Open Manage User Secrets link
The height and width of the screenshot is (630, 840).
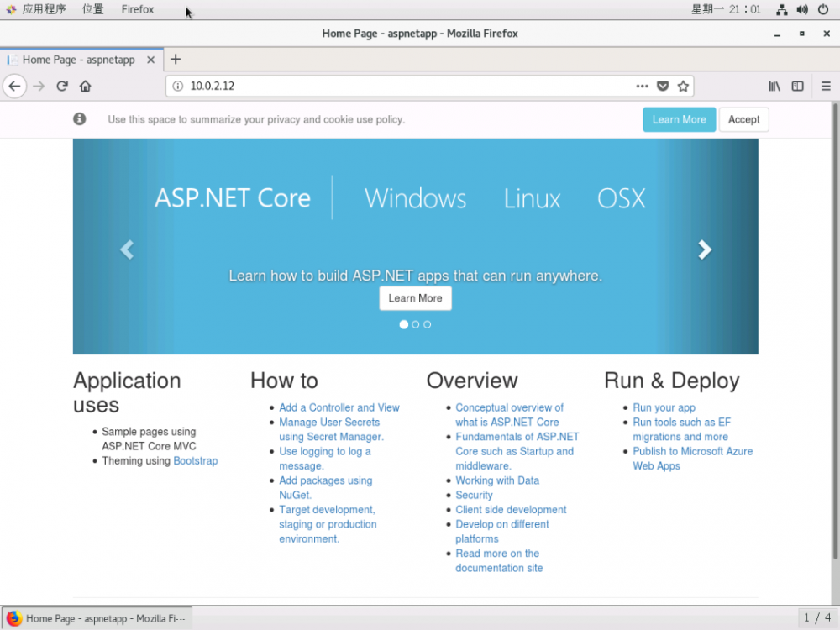coord(331,429)
